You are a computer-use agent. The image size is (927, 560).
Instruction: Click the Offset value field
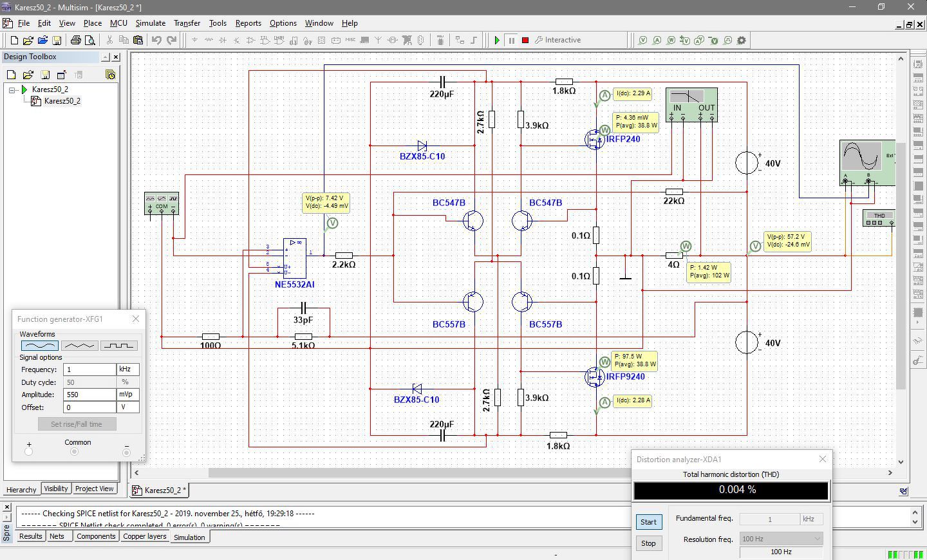click(x=89, y=407)
